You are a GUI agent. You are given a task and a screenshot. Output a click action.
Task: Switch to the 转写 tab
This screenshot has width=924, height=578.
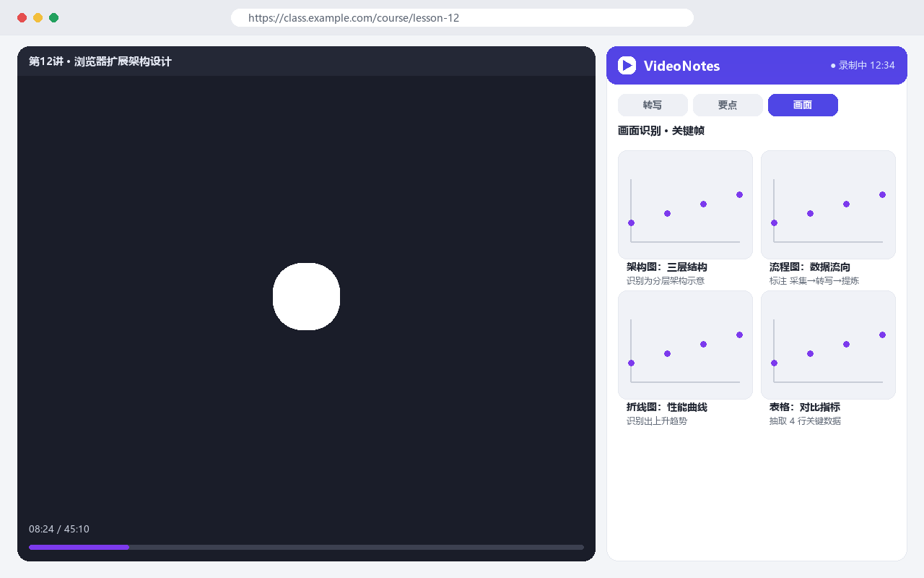click(x=653, y=105)
